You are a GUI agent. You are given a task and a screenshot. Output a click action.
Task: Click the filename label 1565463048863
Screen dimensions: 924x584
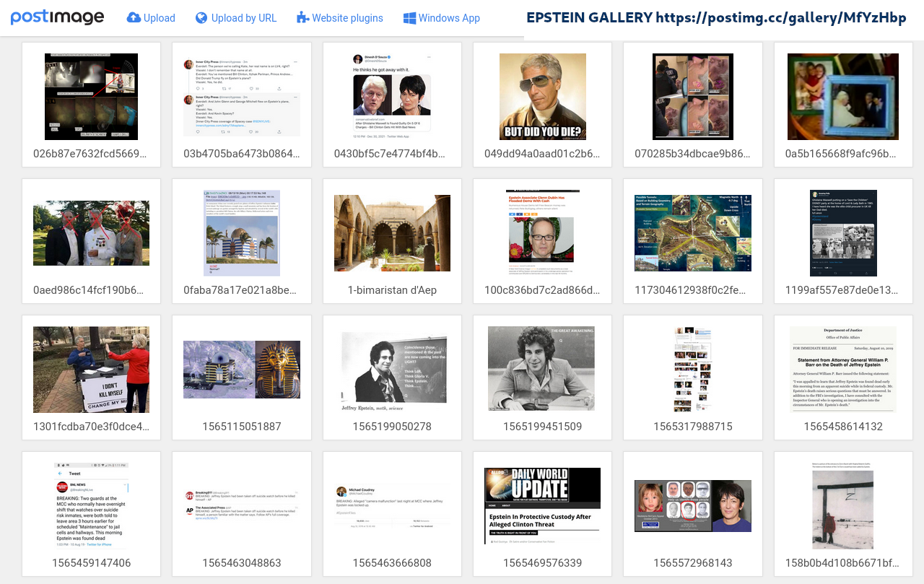coord(242,563)
